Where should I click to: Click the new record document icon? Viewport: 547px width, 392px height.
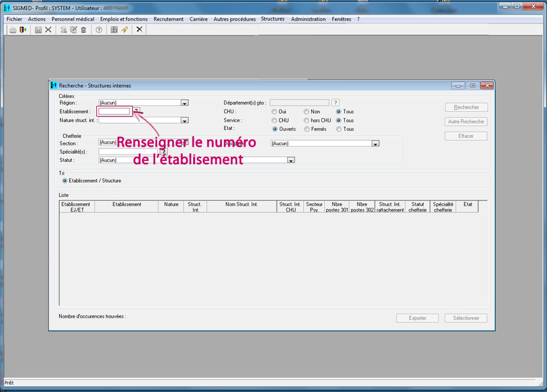64,30
